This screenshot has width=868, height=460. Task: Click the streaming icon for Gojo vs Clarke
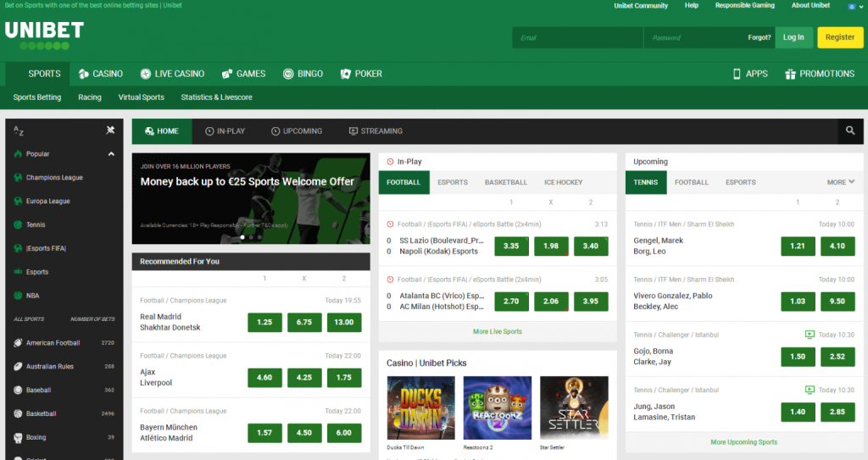pyautogui.click(x=810, y=335)
